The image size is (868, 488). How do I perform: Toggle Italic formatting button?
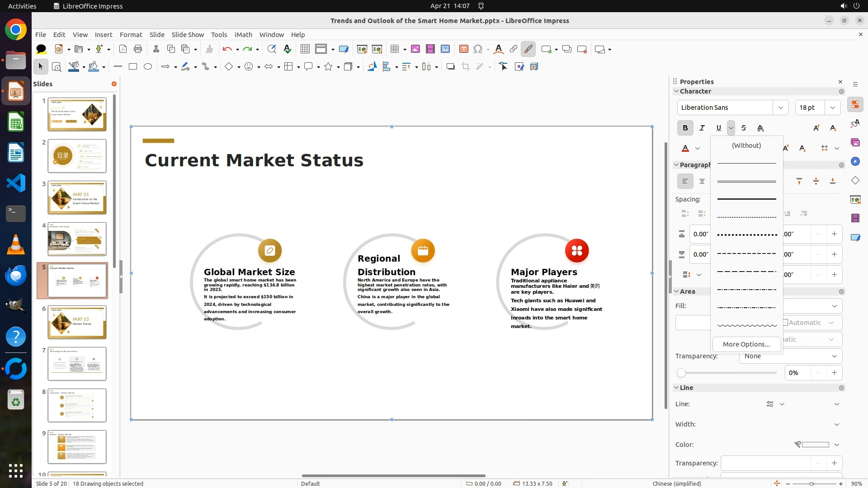coord(702,128)
